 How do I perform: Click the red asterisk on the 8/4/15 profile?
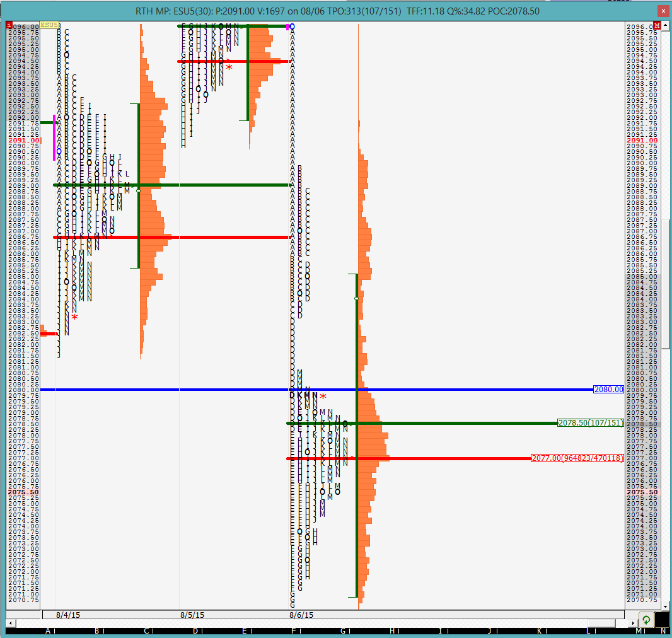click(x=74, y=318)
